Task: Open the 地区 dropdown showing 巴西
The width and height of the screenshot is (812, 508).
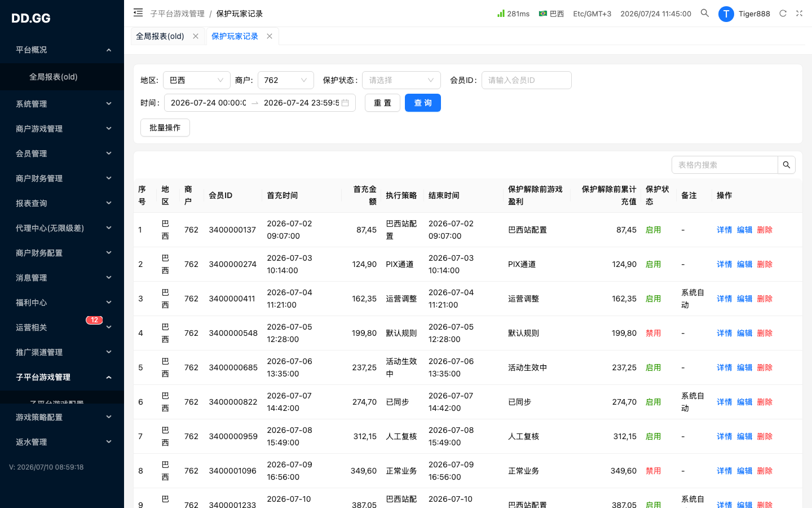Action: [197, 80]
